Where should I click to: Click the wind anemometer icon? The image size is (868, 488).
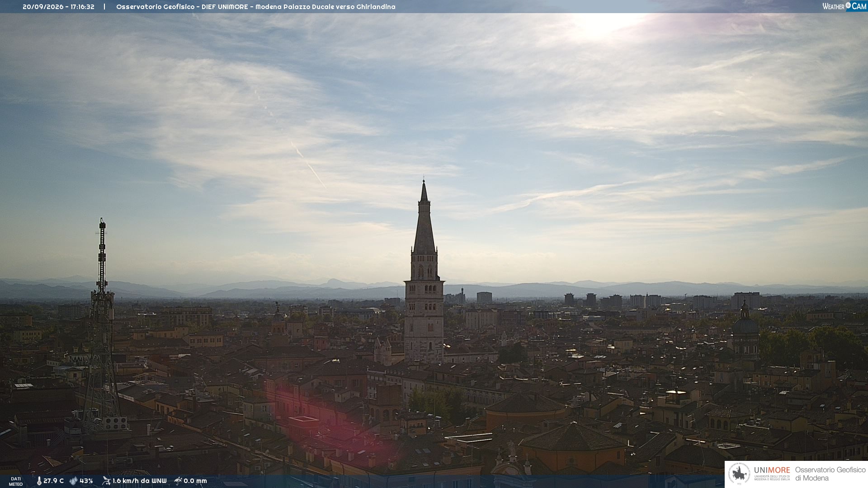(x=106, y=481)
